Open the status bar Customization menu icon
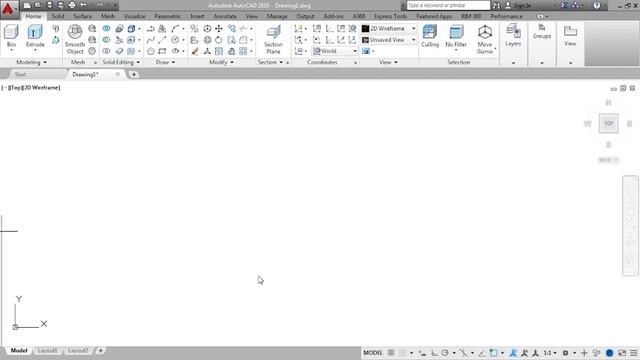The width and height of the screenshot is (640, 360). point(633,353)
